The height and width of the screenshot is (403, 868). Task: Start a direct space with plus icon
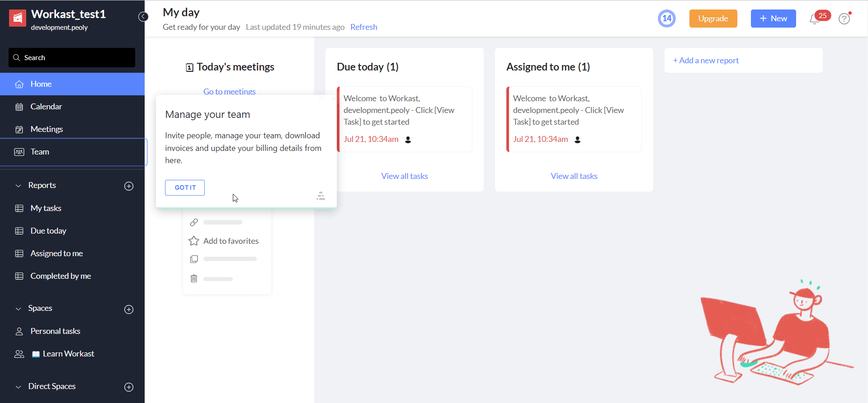point(129,387)
